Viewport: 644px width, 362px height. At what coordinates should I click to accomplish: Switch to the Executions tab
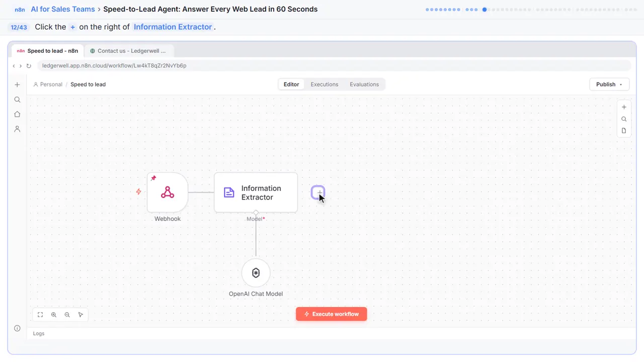pos(325,84)
